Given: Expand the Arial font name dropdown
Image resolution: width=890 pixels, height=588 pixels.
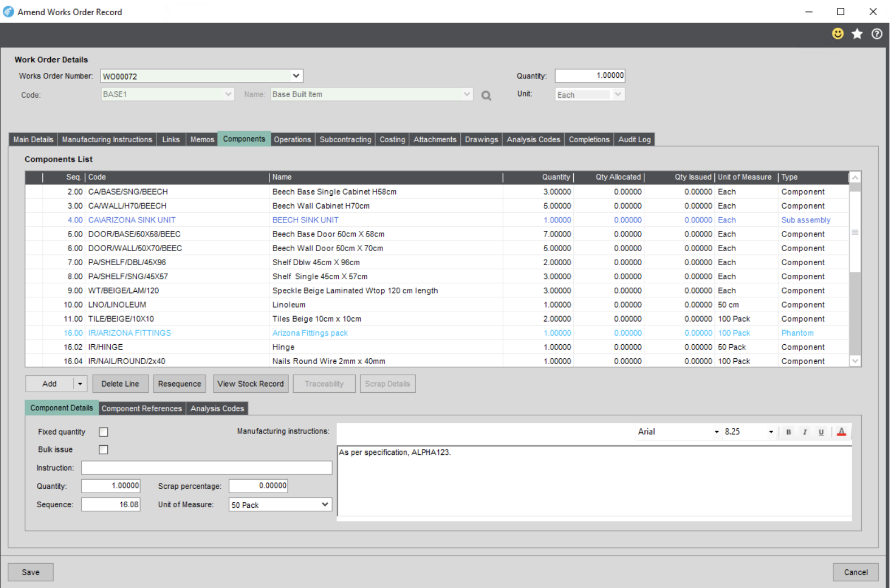Looking at the screenshot, I should point(717,432).
